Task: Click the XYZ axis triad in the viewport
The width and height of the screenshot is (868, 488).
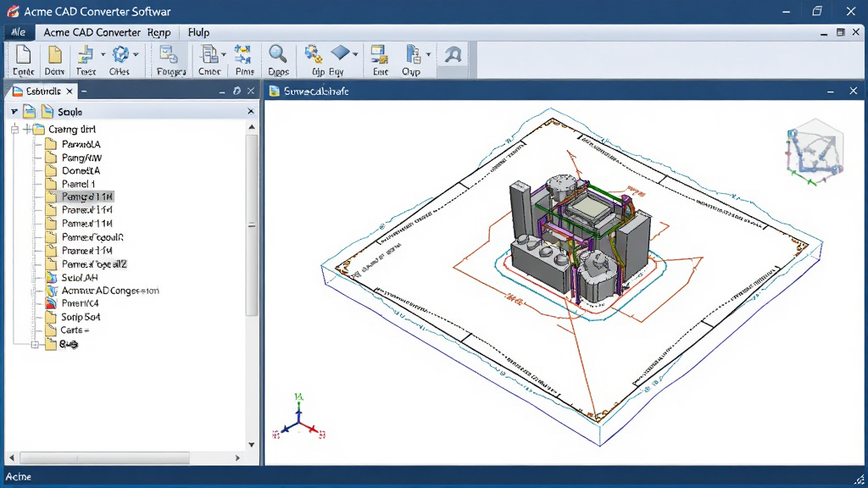Action: pyautogui.click(x=299, y=418)
